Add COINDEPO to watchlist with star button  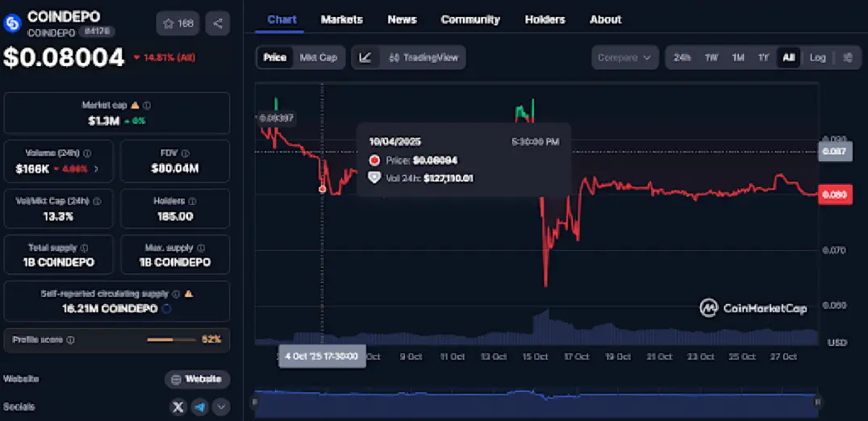tap(177, 23)
